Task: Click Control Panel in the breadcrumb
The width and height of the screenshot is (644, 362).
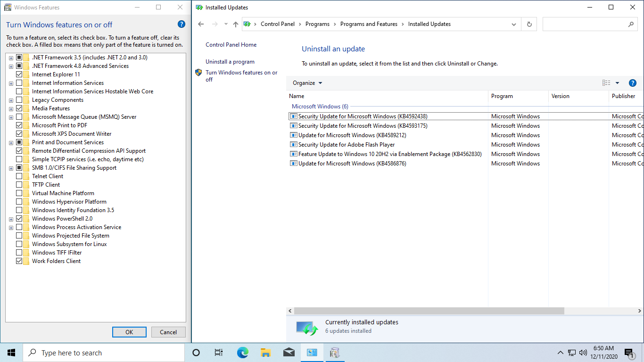Action: tap(278, 24)
